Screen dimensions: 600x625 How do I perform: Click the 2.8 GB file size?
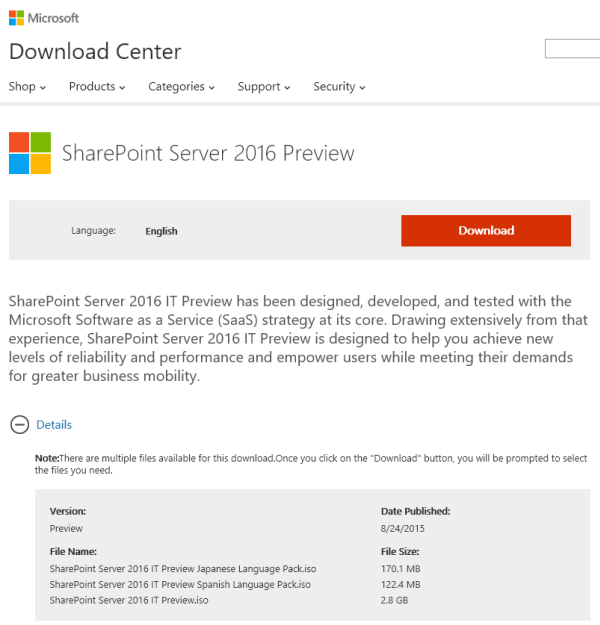tap(396, 600)
